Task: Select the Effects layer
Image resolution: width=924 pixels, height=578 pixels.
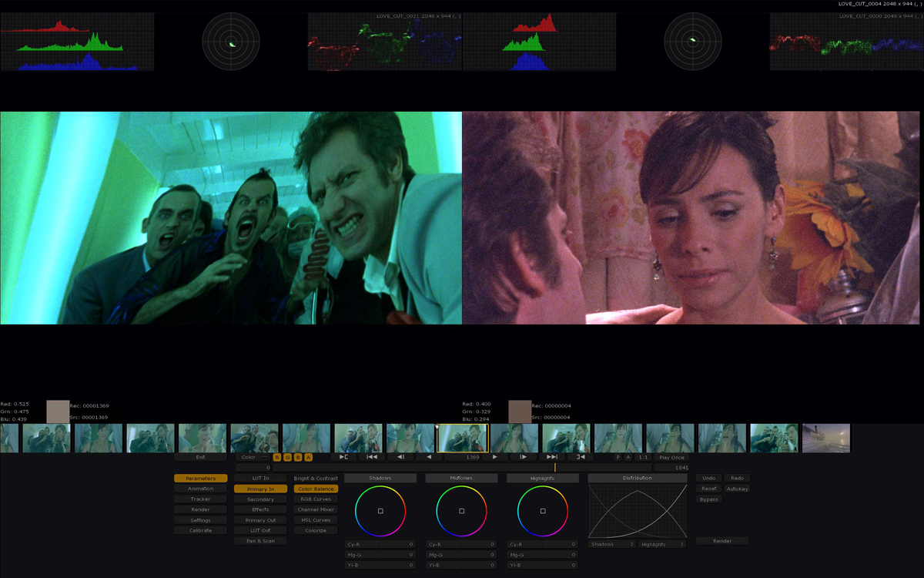Action: pos(260,509)
